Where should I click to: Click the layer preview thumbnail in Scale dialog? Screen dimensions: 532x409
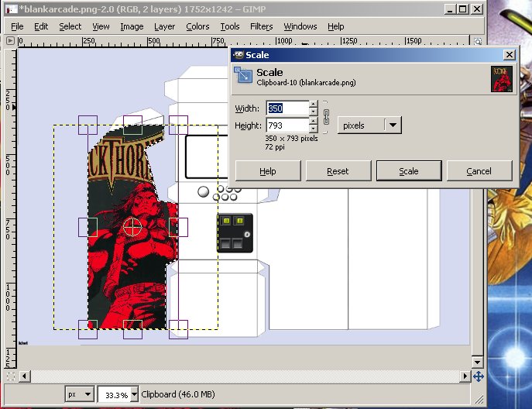click(502, 79)
